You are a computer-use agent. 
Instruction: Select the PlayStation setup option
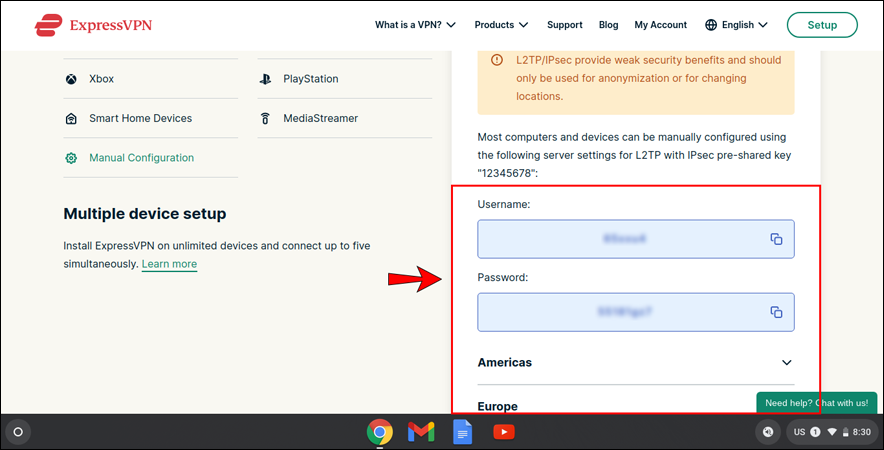[344, 79]
